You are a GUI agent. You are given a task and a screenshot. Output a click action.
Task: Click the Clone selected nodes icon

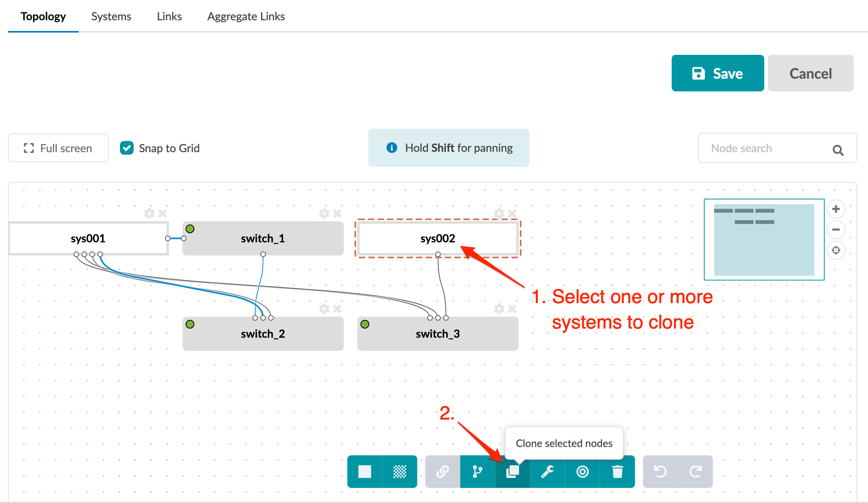[512, 472]
